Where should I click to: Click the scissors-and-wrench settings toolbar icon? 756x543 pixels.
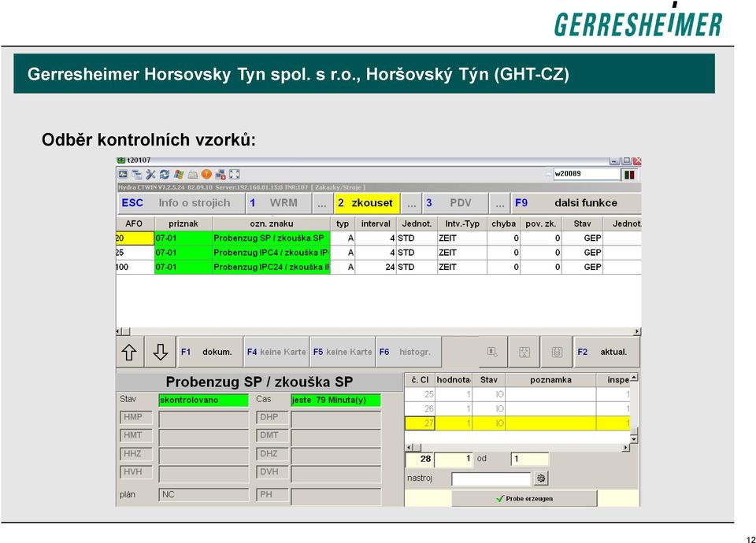click(x=150, y=175)
